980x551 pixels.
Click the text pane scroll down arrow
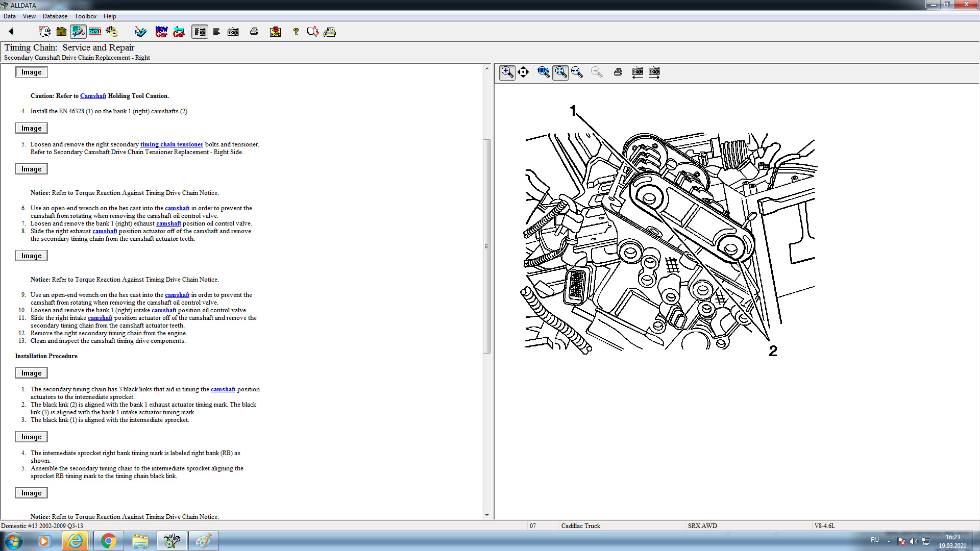point(486,515)
